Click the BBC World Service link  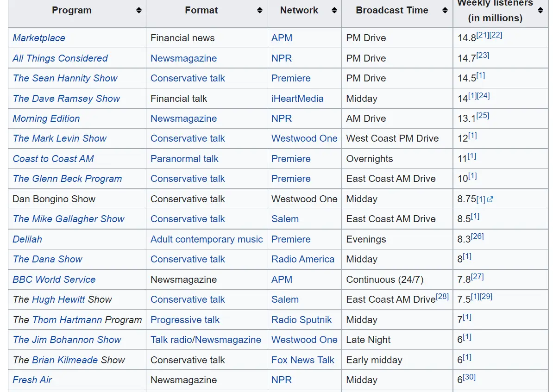(54, 280)
